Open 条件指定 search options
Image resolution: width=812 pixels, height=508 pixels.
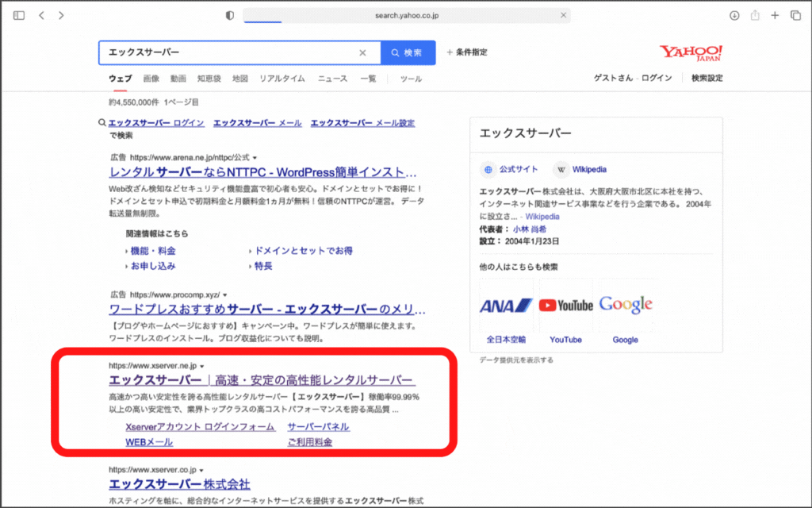pyautogui.click(x=466, y=52)
